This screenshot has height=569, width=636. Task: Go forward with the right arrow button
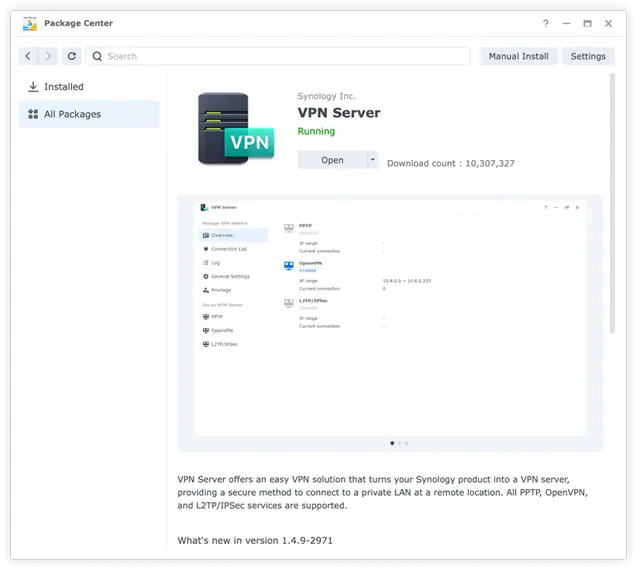48,56
